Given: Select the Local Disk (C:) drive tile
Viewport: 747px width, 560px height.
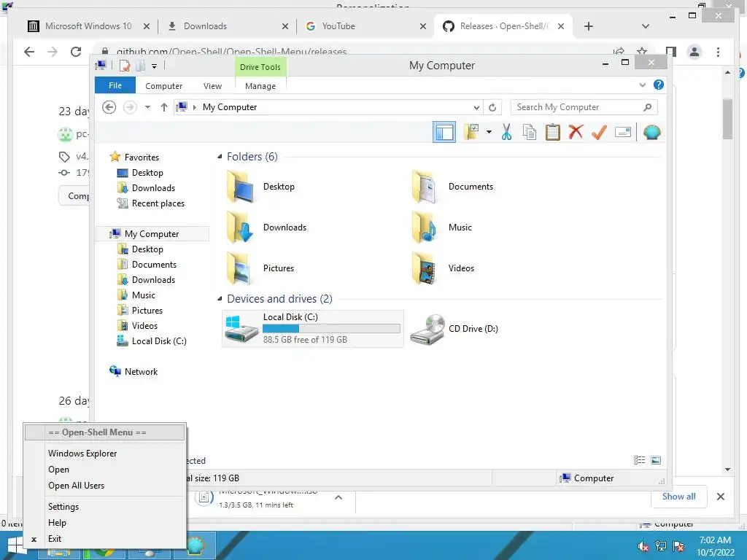Looking at the screenshot, I should click(x=312, y=329).
